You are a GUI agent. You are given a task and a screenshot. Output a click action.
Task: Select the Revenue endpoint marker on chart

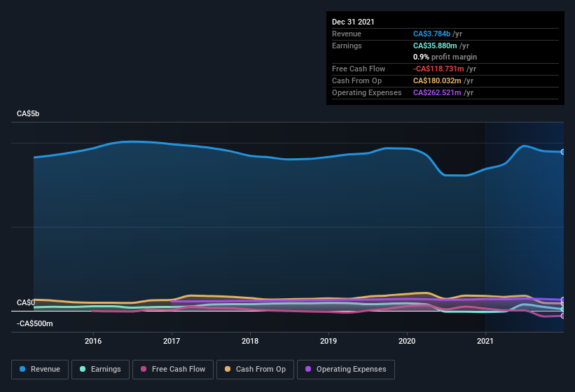(563, 152)
